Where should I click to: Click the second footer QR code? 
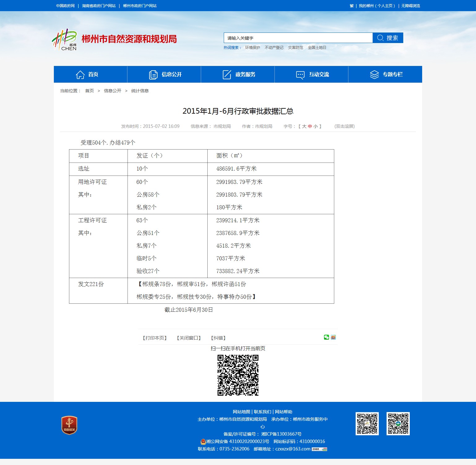tap(398, 424)
